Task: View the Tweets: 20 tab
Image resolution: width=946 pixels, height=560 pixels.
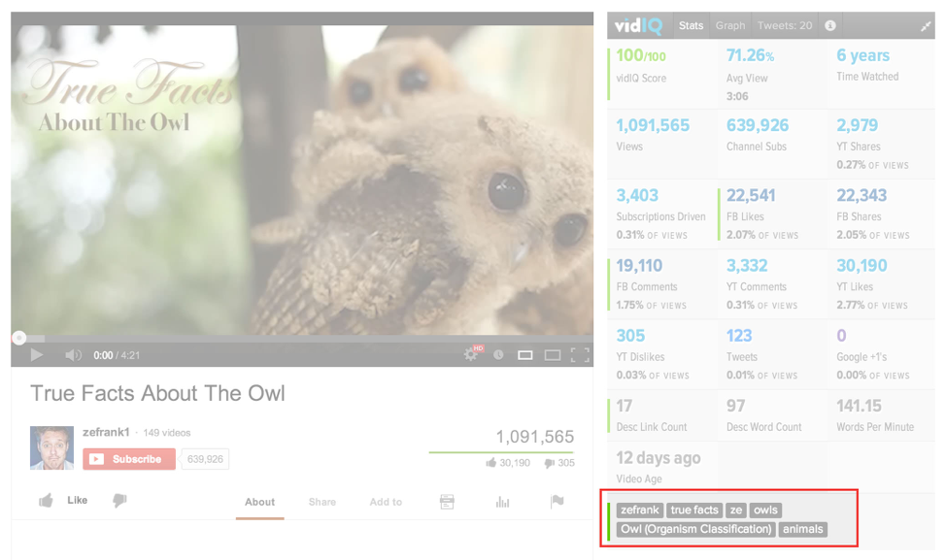Action: click(x=783, y=25)
